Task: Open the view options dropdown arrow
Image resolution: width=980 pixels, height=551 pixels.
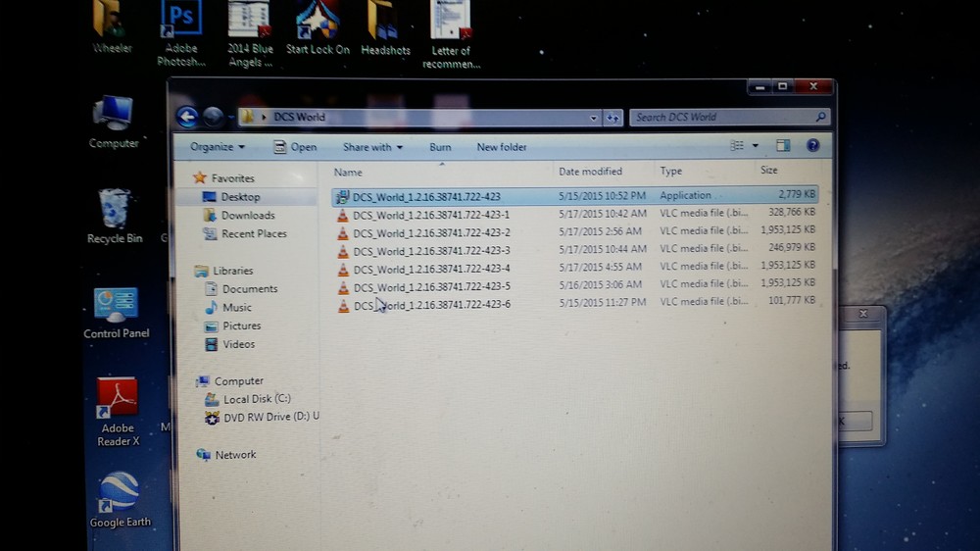Action: tap(755, 146)
